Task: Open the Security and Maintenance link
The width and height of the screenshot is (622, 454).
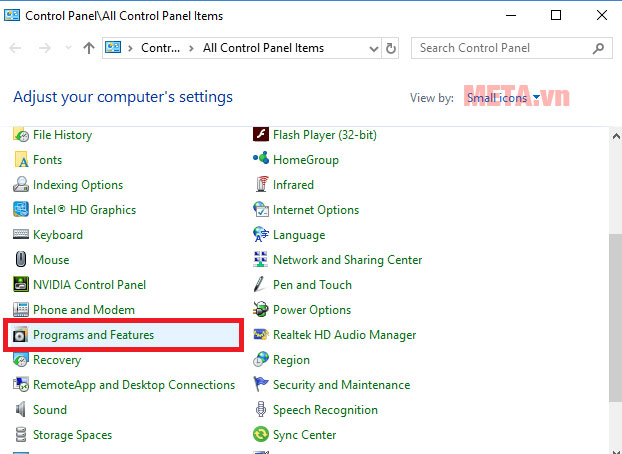Action: click(342, 385)
